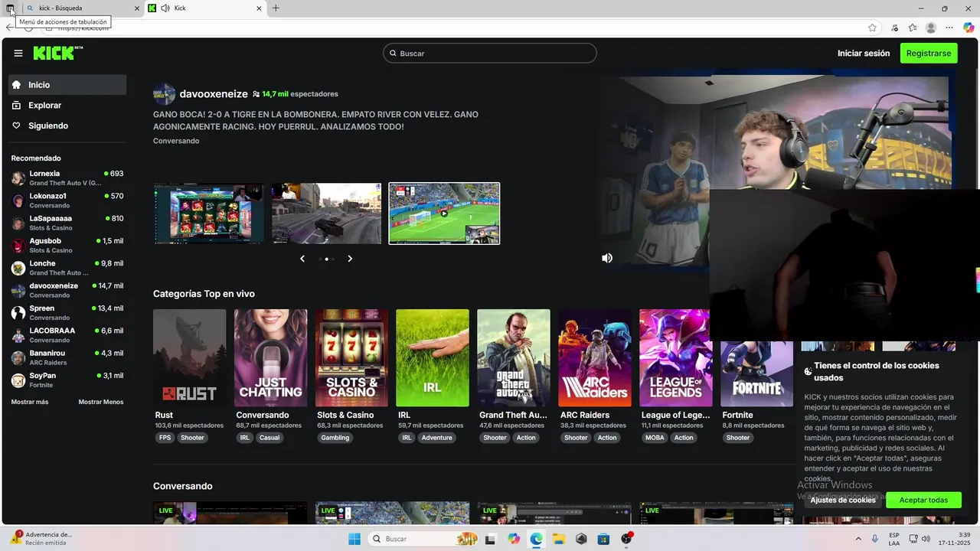This screenshot has width=980, height=551.
Task: Click Adventure tag under IRL
Action: pos(437,438)
